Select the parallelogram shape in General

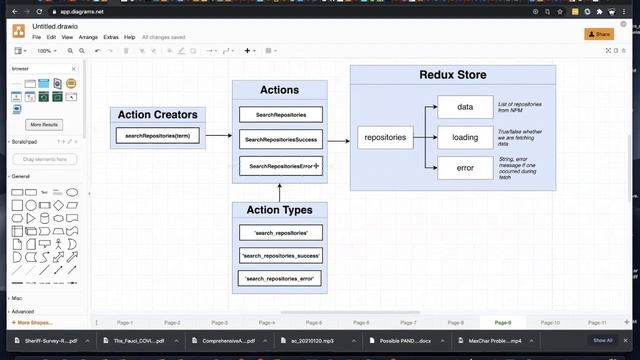[72, 205]
